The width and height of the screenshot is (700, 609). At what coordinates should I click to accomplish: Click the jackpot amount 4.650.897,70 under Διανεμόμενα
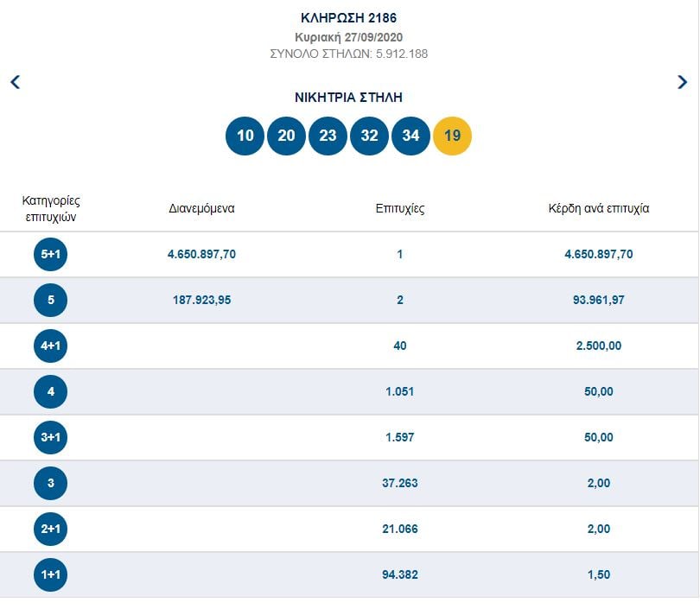pos(201,255)
